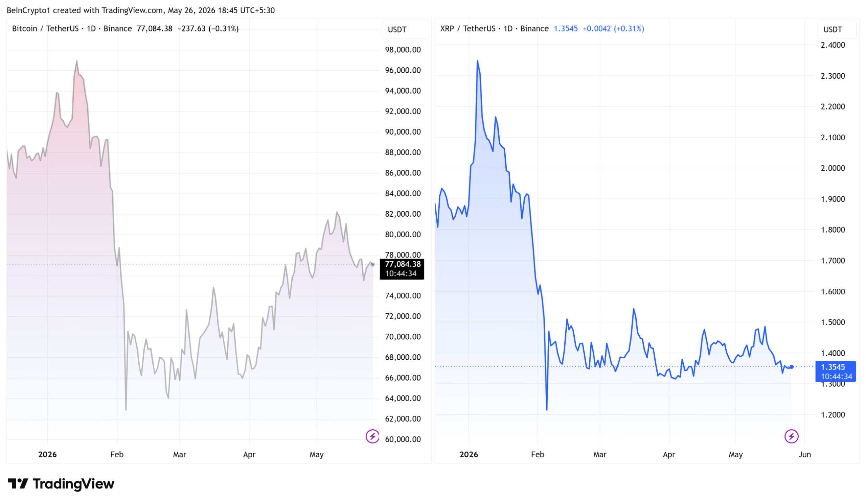Click the Bitcoin last-price dot at the line's end
This screenshot has height=504, width=866.
pos(373,265)
